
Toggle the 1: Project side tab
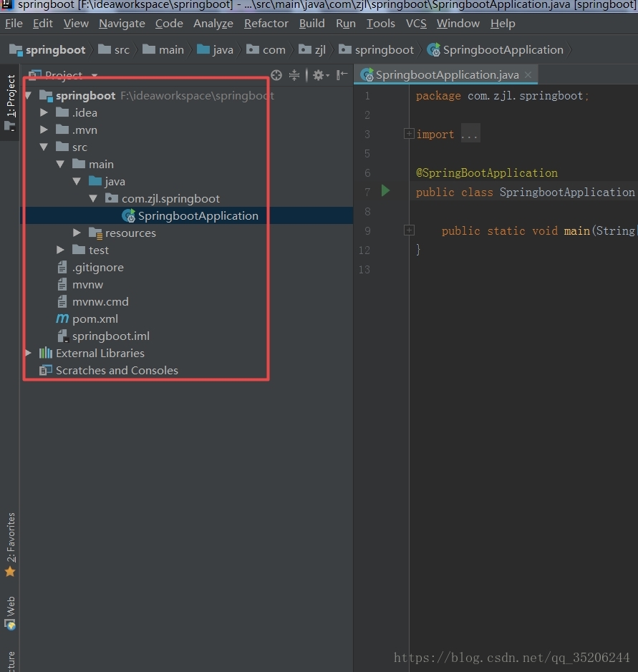tap(10, 103)
